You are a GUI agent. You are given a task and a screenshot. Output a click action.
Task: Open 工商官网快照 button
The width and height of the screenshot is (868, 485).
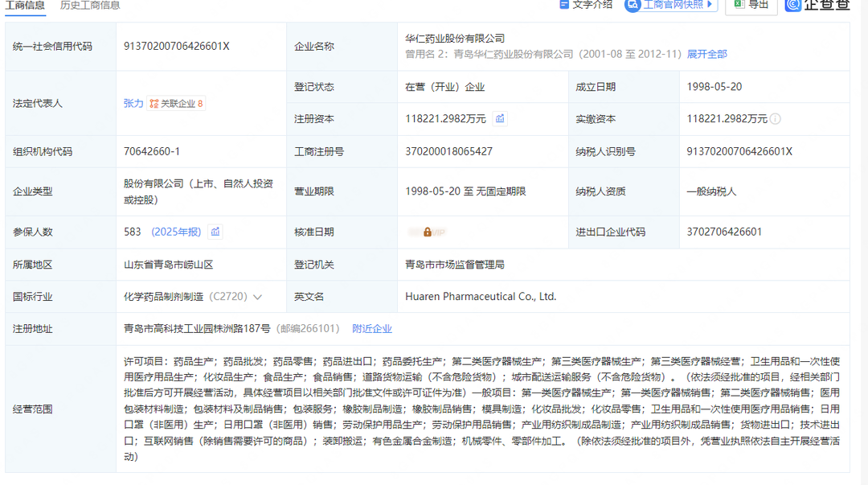[x=671, y=5]
